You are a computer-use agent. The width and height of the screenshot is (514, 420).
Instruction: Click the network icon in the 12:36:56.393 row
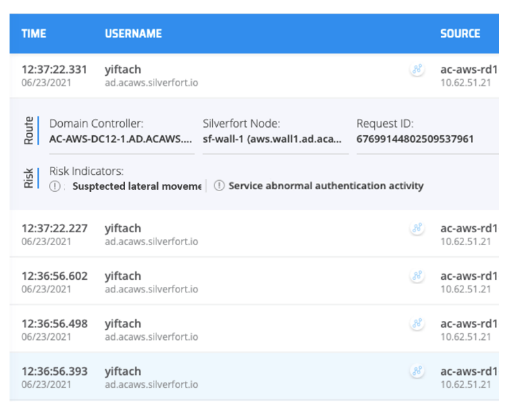click(416, 372)
